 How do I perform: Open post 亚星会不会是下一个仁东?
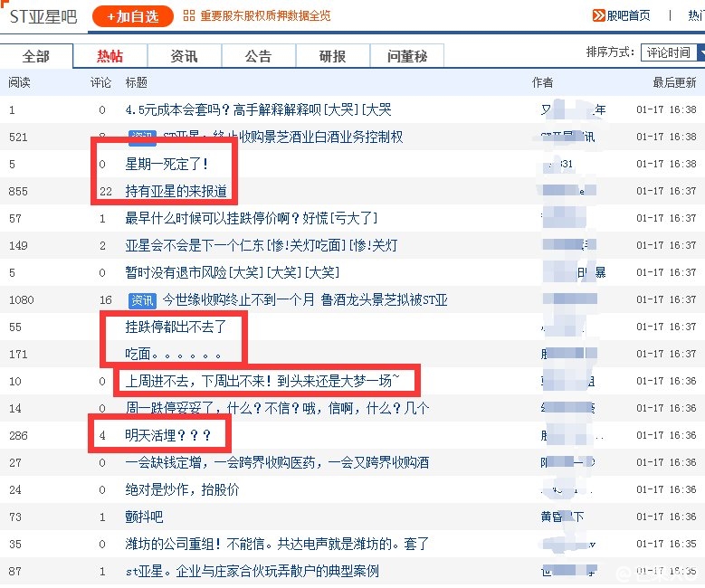[262, 245]
